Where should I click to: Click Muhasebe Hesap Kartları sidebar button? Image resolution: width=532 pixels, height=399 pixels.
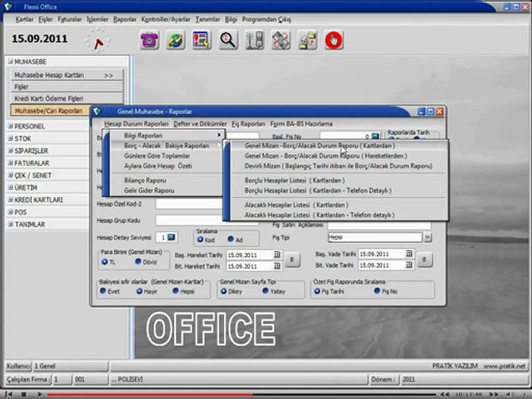click(x=67, y=75)
